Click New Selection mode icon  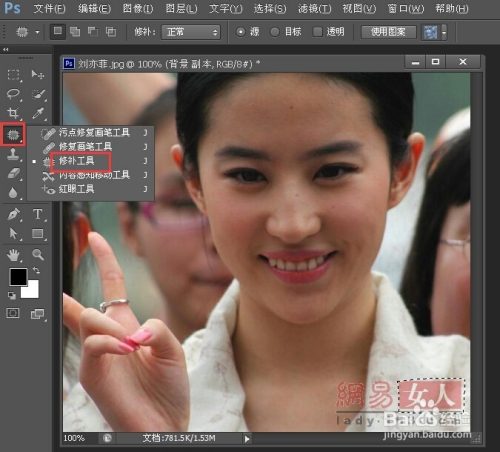pyautogui.click(x=58, y=32)
